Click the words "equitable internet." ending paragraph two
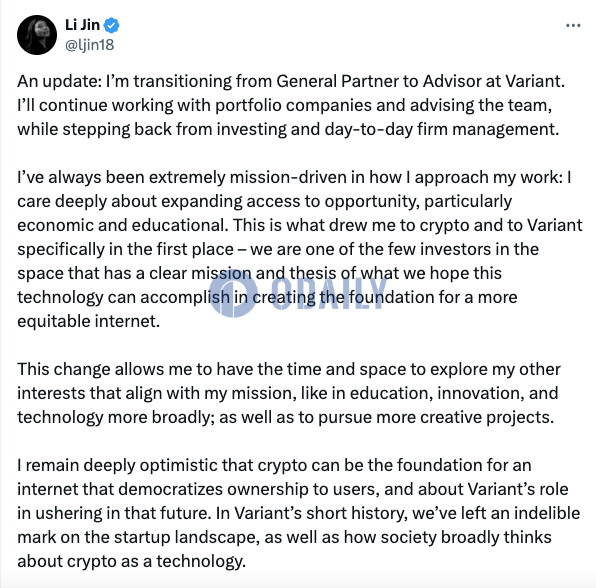This screenshot has height=588, width=596. (89, 322)
